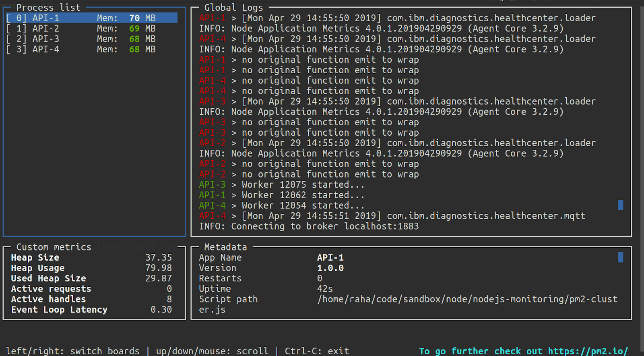644x356 pixels.
Task: Click log line 'Worker 12062 started...'
Action: [282, 195]
